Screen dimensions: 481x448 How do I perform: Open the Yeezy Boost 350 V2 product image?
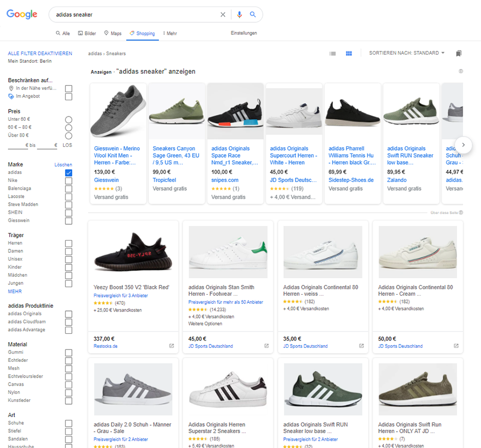pyautogui.click(x=133, y=252)
